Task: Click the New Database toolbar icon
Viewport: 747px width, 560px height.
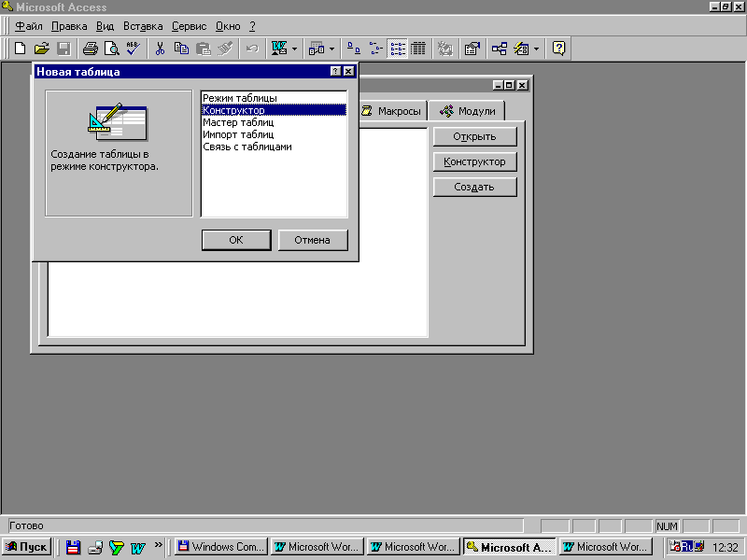Action: click(20, 49)
